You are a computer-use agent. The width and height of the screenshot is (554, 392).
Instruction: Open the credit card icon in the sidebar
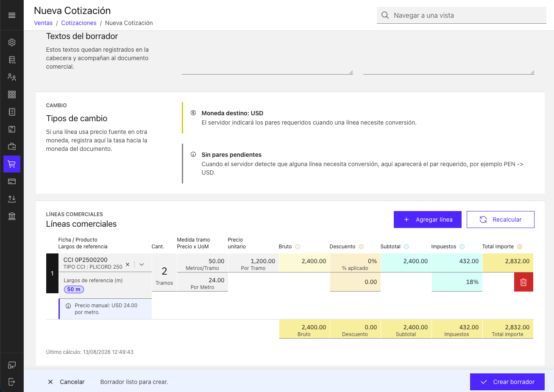12,181
